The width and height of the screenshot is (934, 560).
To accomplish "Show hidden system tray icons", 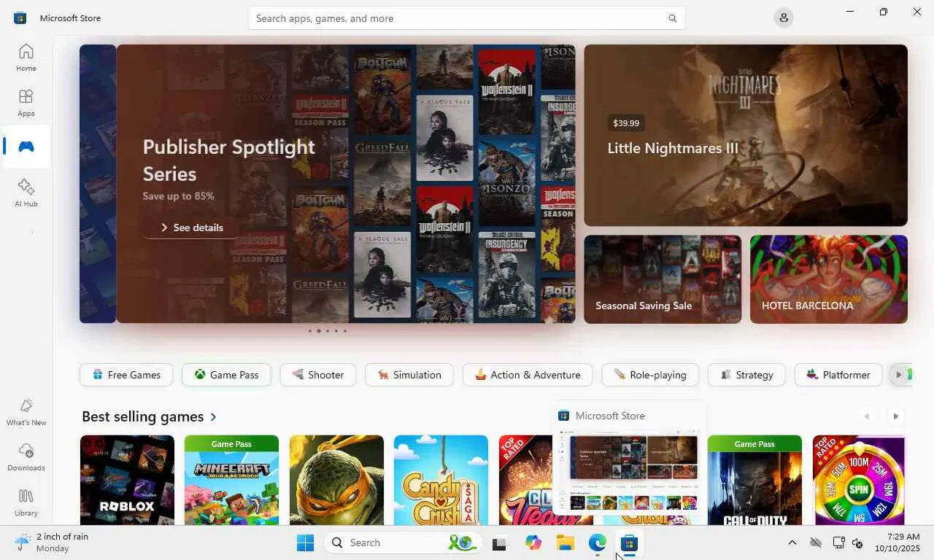I will click(x=792, y=542).
